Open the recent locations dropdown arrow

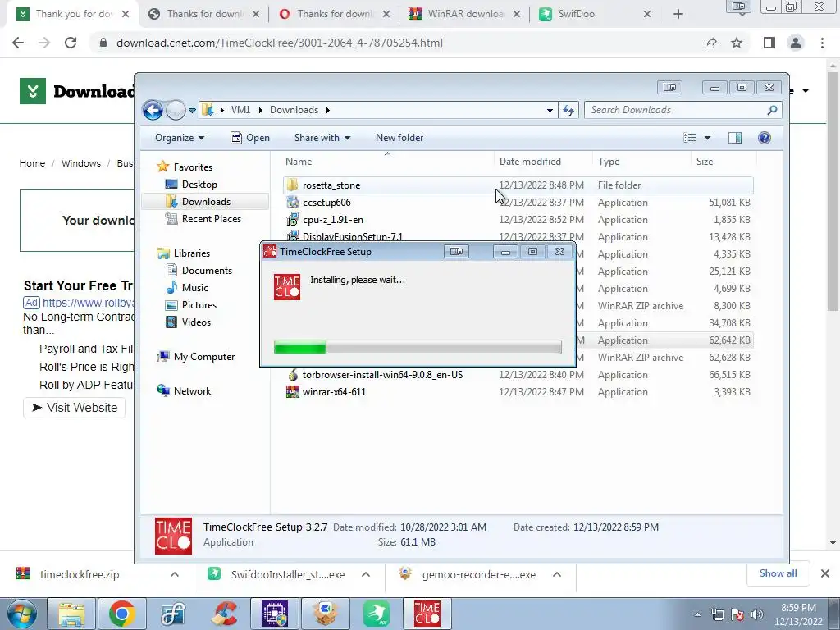click(x=192, y=111)
